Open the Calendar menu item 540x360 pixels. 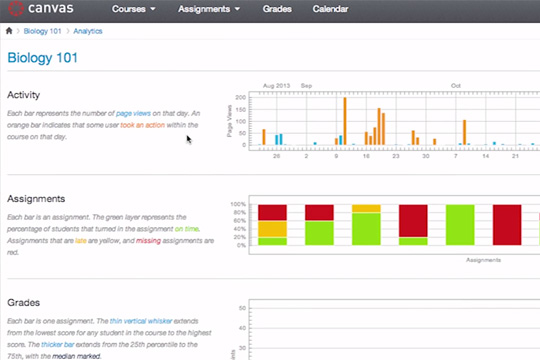(x=330, y=9)
